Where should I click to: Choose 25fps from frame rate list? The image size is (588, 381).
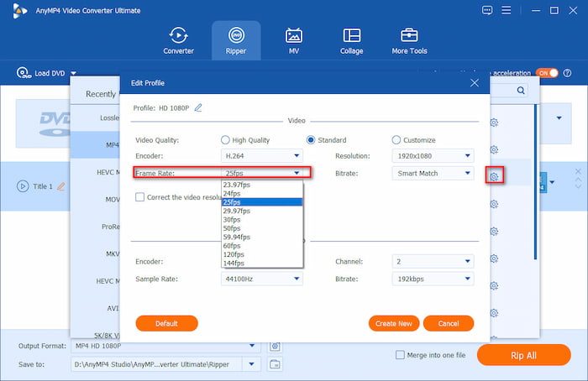click(x=262, y=202)
